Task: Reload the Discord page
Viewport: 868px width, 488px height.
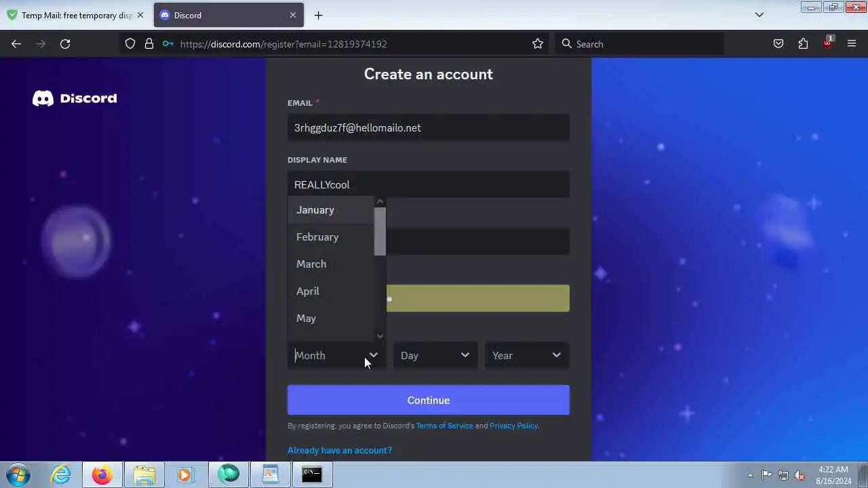Action: click(x=65, y=44)
